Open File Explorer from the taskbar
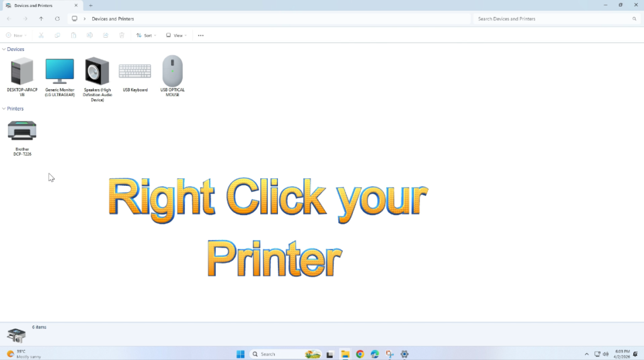644x360 pixels. [x=345, y=354]
